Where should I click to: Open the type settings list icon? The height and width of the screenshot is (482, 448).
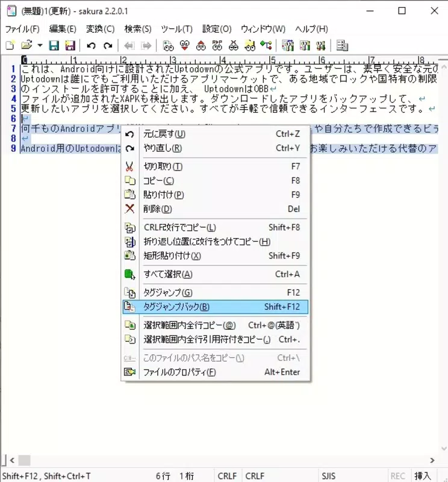(x=288, y=46)
